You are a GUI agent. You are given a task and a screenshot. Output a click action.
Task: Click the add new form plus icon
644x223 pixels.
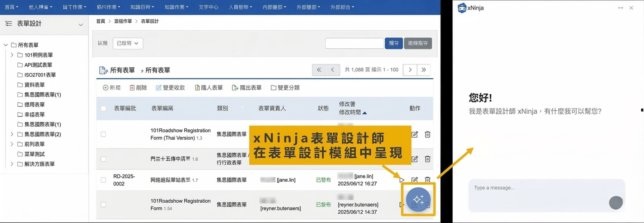pos(105,88)
